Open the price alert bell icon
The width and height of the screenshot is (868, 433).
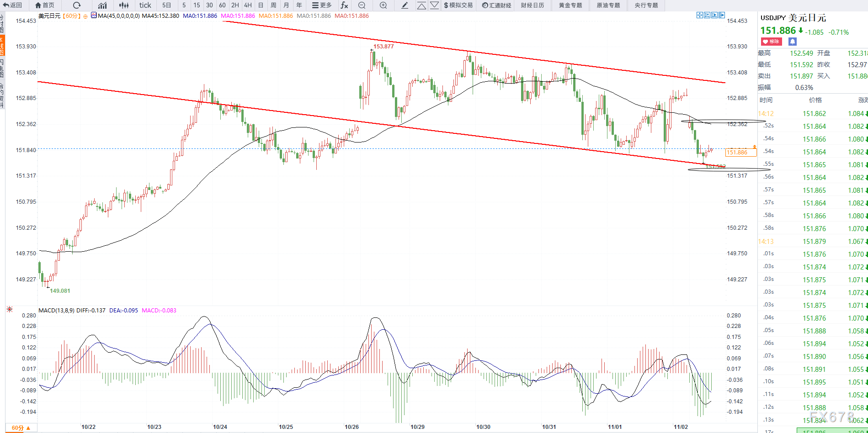(x=793, y=42)
